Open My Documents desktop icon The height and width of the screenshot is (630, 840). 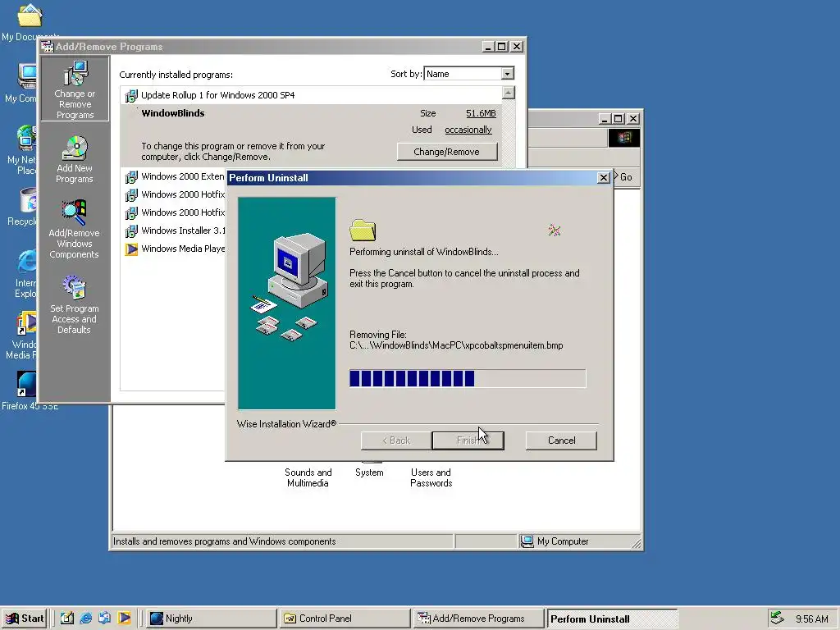point(30,15)
